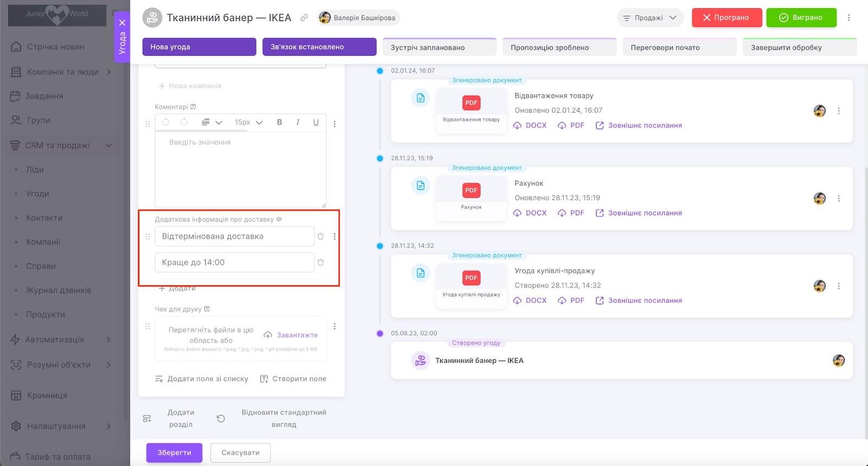The height and width of the screenshot is (466, 868).
Task: Open Угоди in CRM sidebar
Action: pos(37,194)
